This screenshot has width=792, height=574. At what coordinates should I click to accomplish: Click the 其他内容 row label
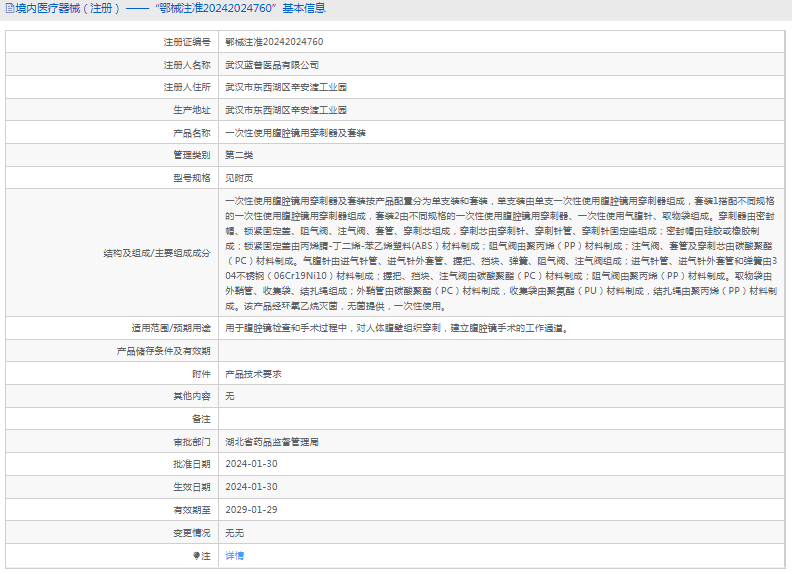click(x=192, y=396)
